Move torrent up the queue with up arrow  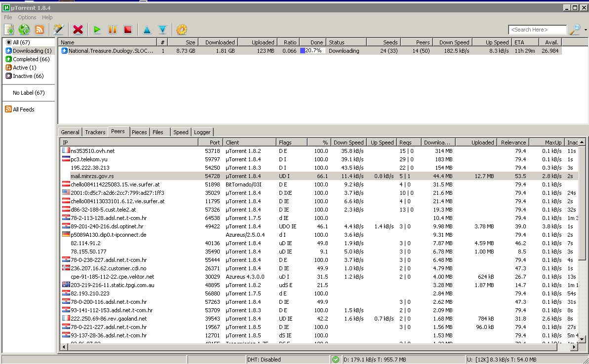(x=147, y=30)
